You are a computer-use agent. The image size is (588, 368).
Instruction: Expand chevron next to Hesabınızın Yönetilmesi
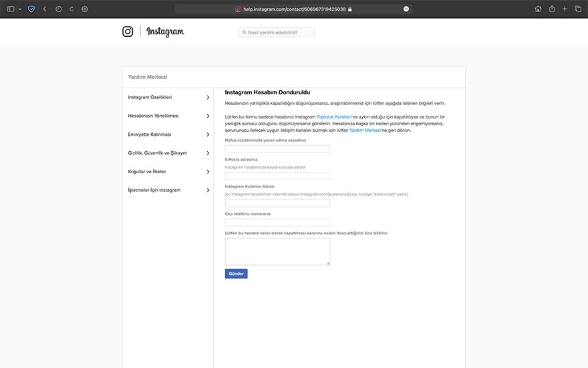(208, 116)
